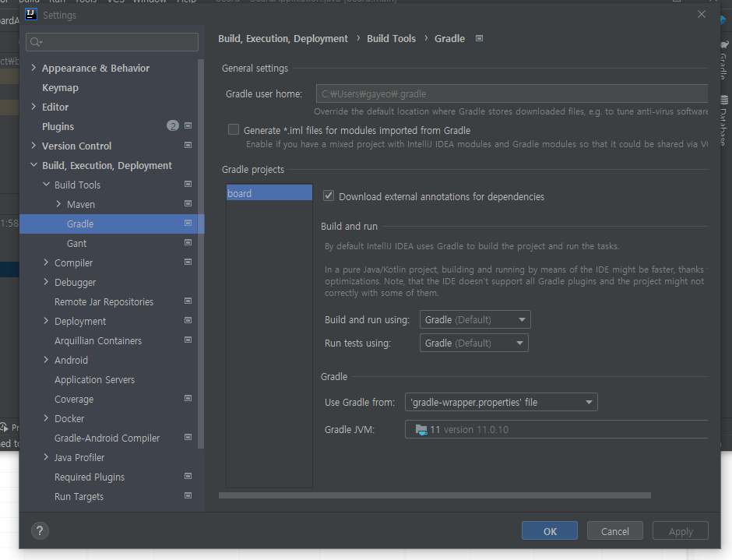Click the project-level icon on Gant row

[188, 242]
